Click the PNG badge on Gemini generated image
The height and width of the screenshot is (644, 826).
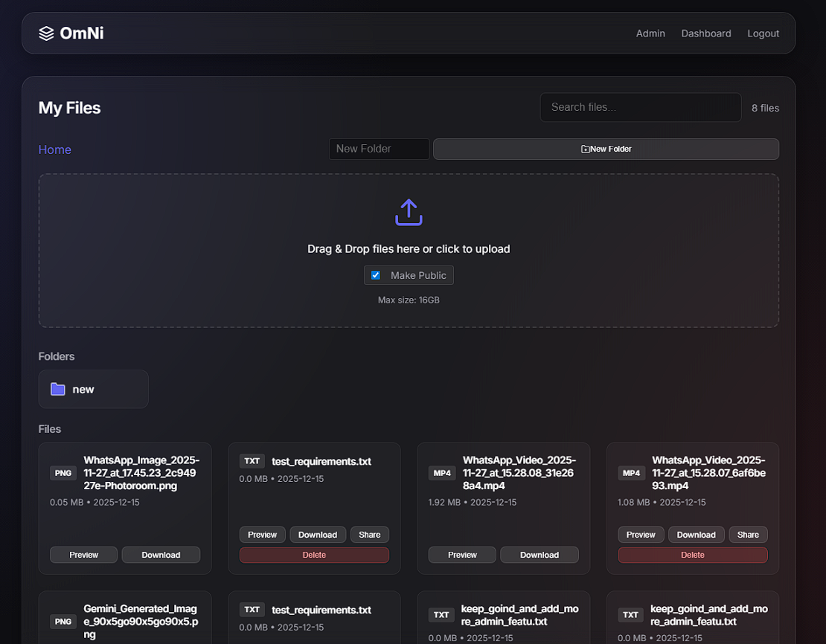tap(63, 622)
